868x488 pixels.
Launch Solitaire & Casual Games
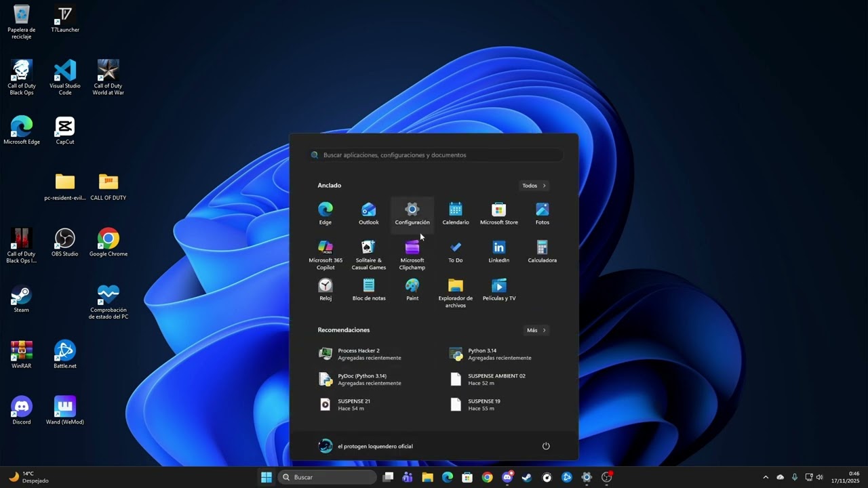369,255
